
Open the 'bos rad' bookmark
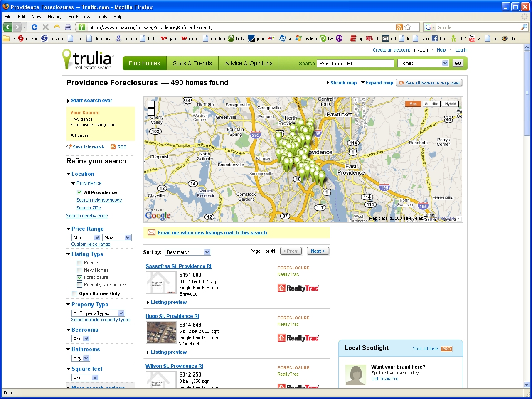[53, 38]
